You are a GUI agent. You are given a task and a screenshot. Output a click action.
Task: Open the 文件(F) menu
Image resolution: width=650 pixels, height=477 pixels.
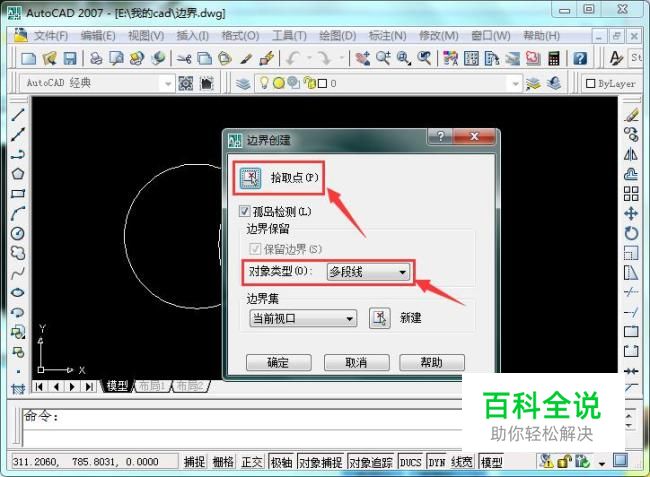pyautogui.click(x=51, y=36)
